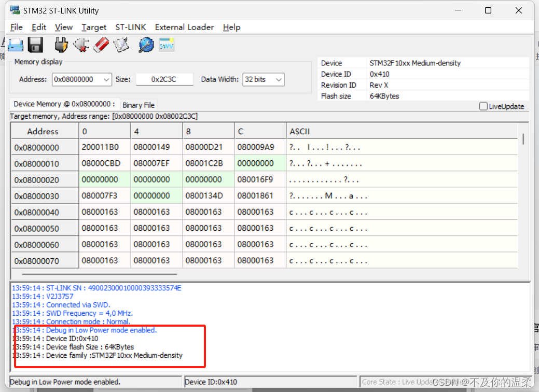Open the Edit menu
The height and width of the screenshot is (392, 539).
[39, 27]
